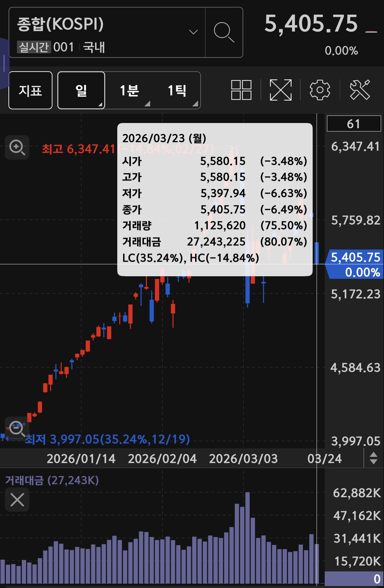Click the 시가 5,580.15 row in tooltip
384x588 pixels.
tap(215, 161)
